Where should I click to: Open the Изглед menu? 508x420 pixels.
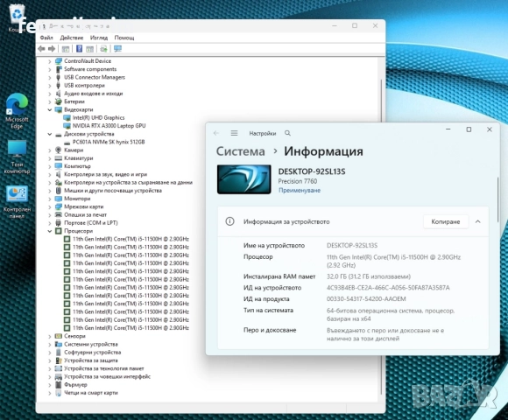click(99, 38)
